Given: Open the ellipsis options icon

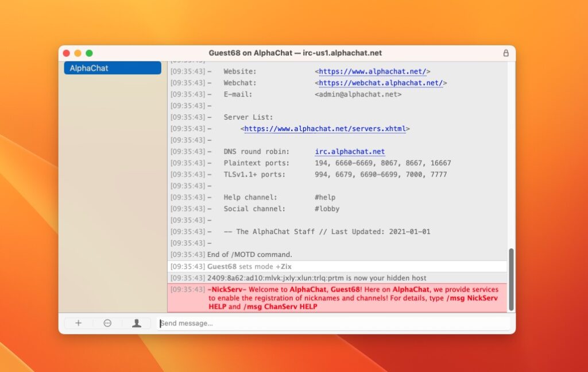Looking at the screenshot, I should [107, 323].
